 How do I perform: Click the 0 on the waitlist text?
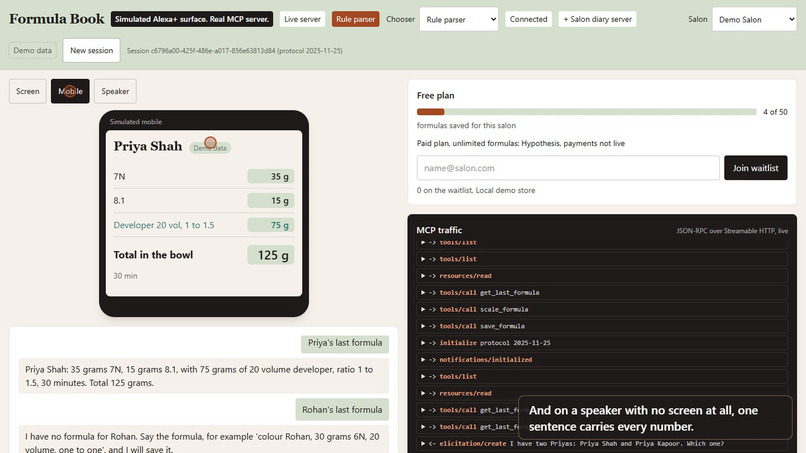click(x=476, y=190)
